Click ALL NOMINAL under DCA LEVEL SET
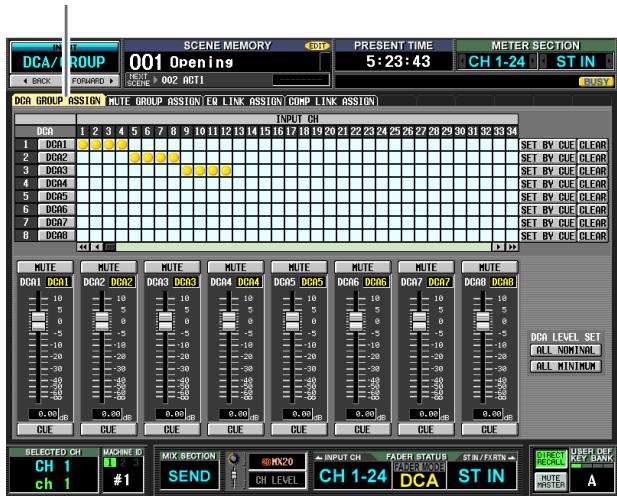This screenshot has height=496, width=617. (566, 350)
